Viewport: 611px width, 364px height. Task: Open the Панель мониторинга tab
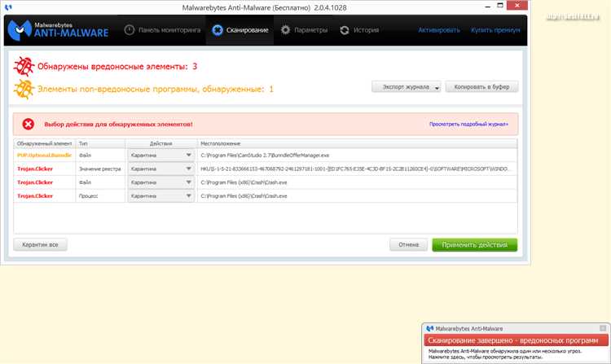[162, 30]
